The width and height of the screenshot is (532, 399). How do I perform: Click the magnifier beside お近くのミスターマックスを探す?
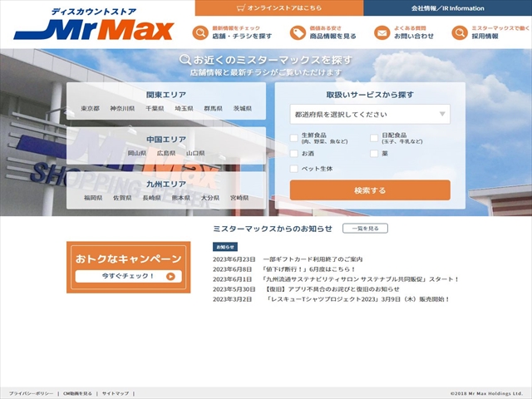tap(185, 60)
